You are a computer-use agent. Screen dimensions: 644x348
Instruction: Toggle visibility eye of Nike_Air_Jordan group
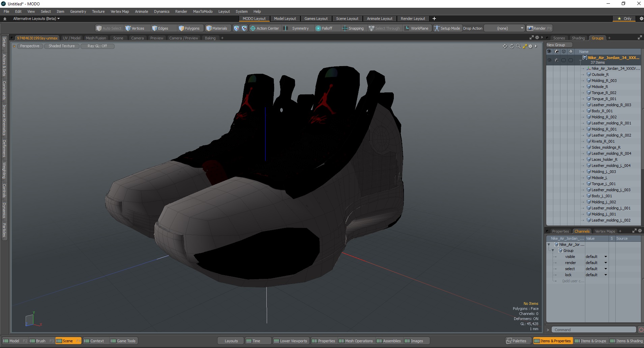pos(549,60)
